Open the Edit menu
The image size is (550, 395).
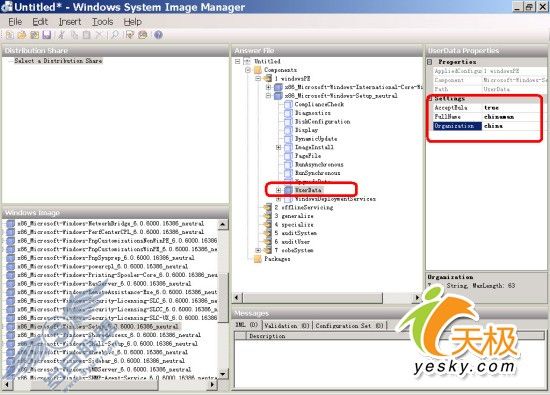(x=40, y=22)
